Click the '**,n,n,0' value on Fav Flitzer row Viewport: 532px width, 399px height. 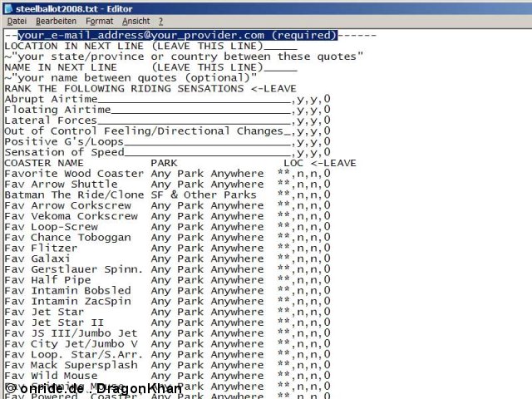pyautogui.click(x=303, y=248)
